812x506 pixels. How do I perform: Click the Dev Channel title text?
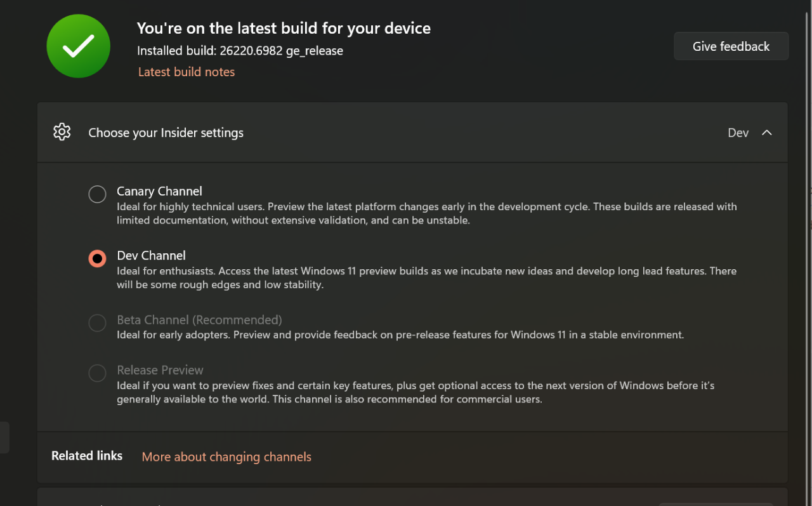click(151, 255)
